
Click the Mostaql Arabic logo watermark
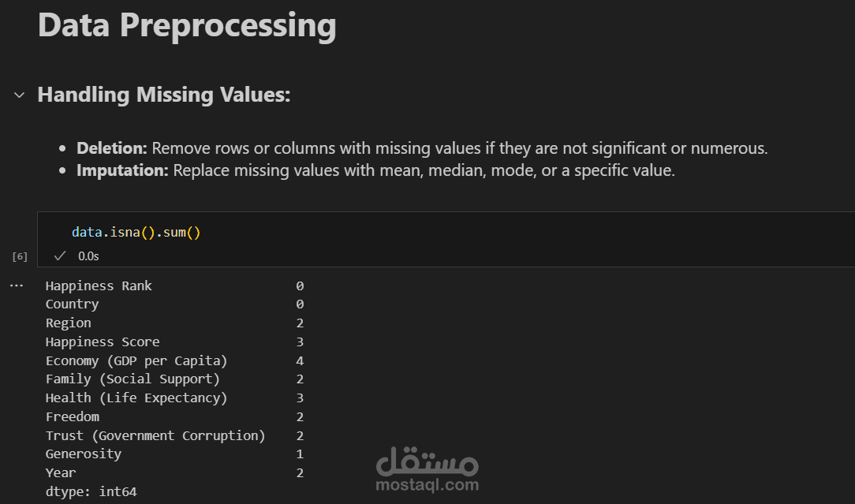(427, 461)
